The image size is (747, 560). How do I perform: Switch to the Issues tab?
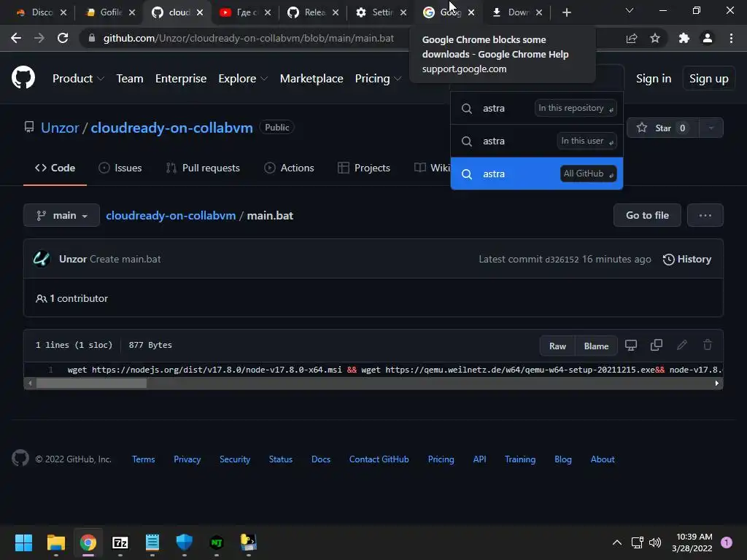(120, 168)
